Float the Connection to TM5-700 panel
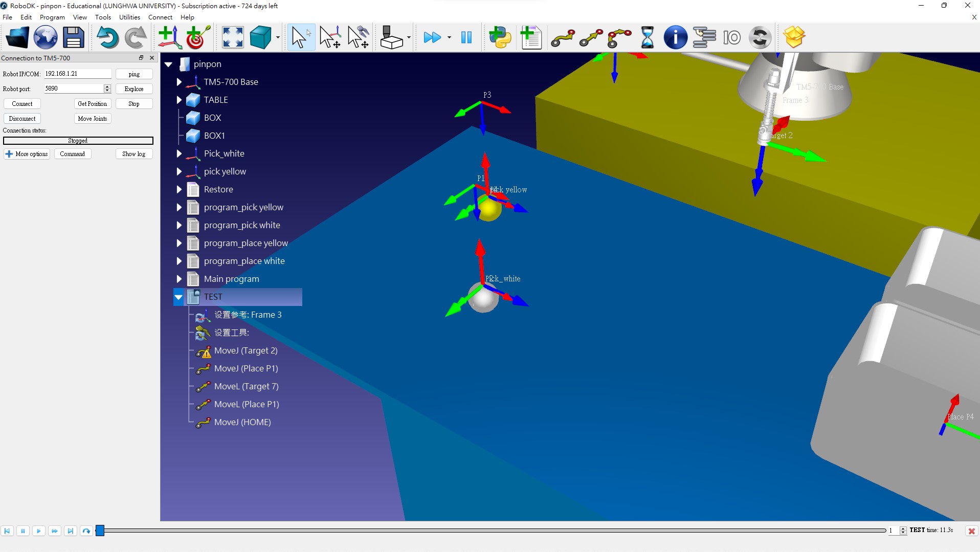This screenshot has height=552, width=980. tap(141, 58)
